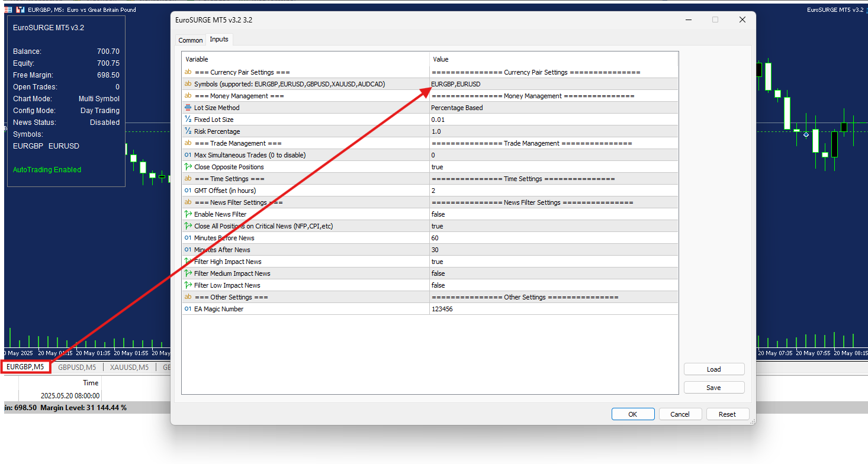Click the candlestick icon beside the EURGBP, M5 title
868x464 pixels.
tap(20, 9)
